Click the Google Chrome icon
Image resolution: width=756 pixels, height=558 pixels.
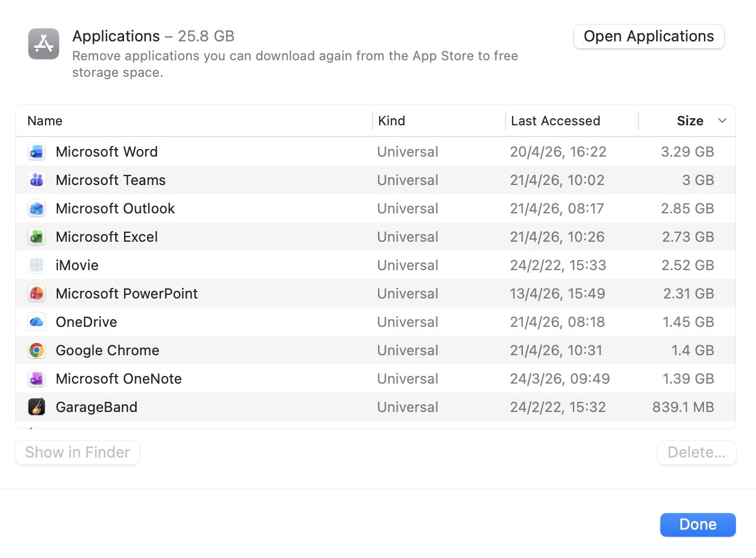[x=37, y=351]
